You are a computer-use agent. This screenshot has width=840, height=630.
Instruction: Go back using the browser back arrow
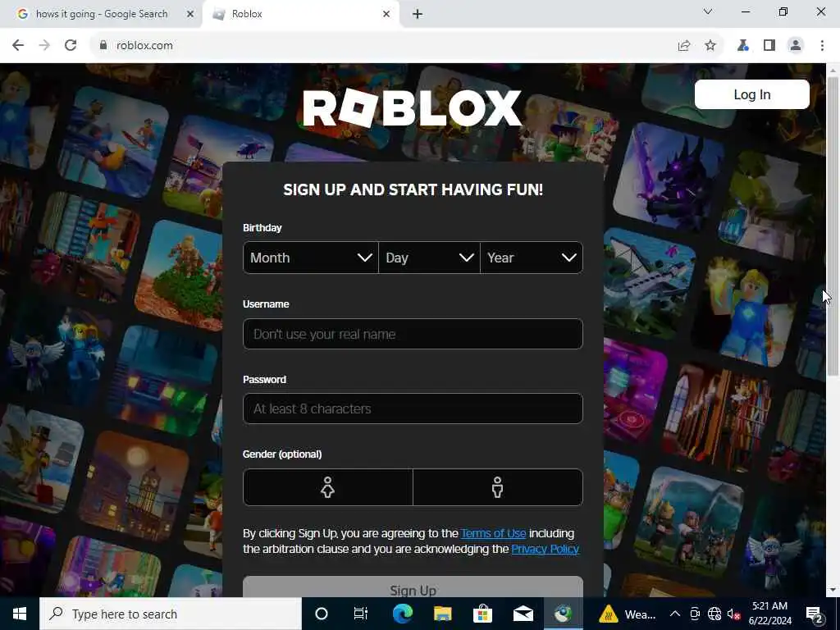18,46
